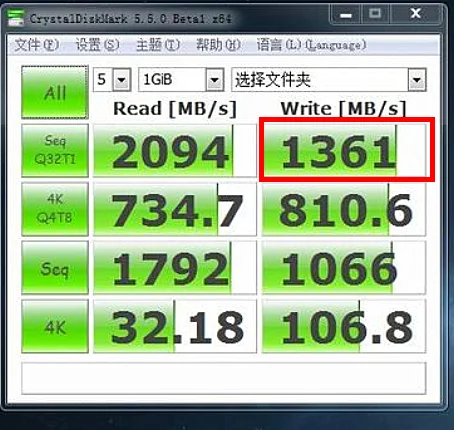454x430 pixels.
Task: Open the 语言(L)(Language) menu
Action: (312, 45)
